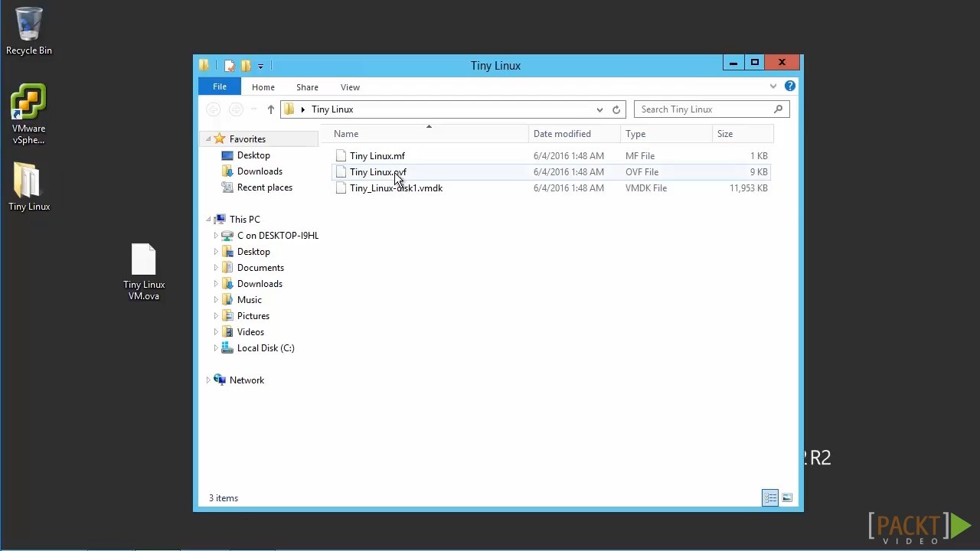Select Network in navigation pane
This screenshot has width=980, height=551.
click(247, 380)
